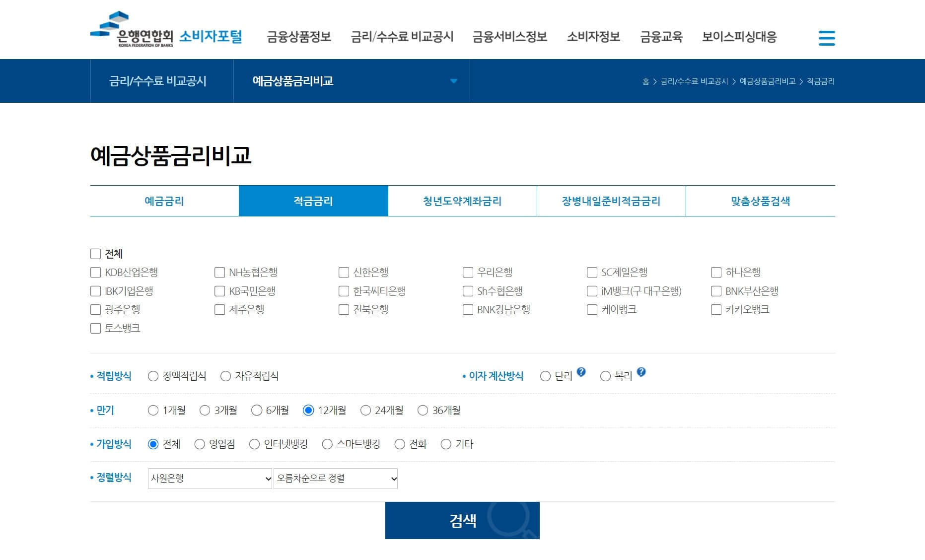
Task: Check the 카카오뱅크 bank checkbox
Action: click(715, 309)
